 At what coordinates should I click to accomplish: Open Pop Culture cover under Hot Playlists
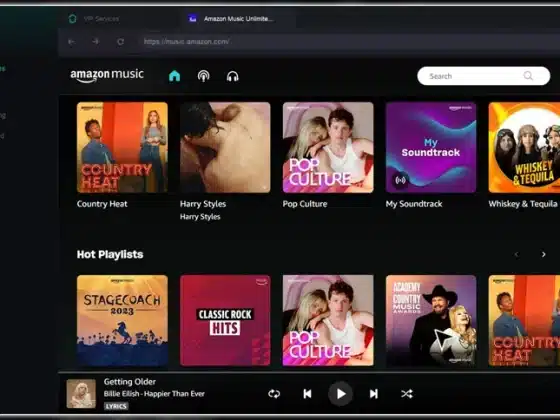coord(328,320)
